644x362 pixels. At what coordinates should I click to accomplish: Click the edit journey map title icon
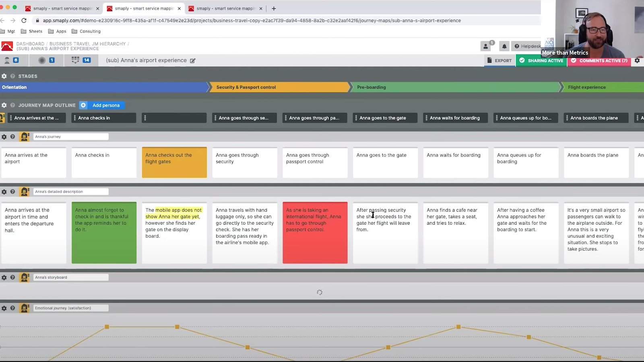pyautogui.click(x=192, y=61)
